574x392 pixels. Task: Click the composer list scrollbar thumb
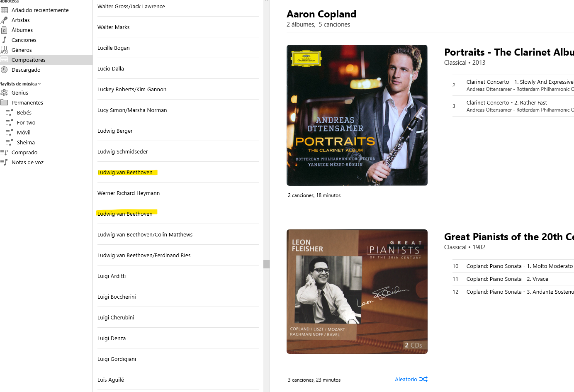[x=266, y=264]
